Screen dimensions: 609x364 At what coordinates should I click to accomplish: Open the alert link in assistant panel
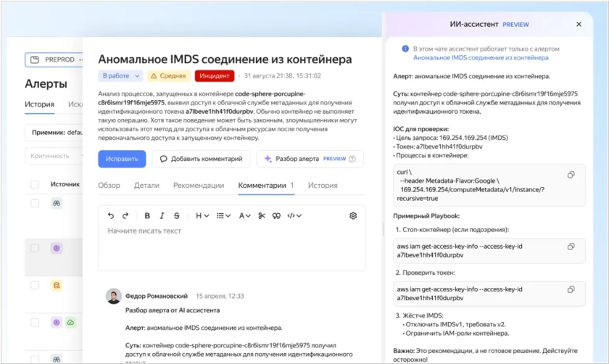(481, 57)
